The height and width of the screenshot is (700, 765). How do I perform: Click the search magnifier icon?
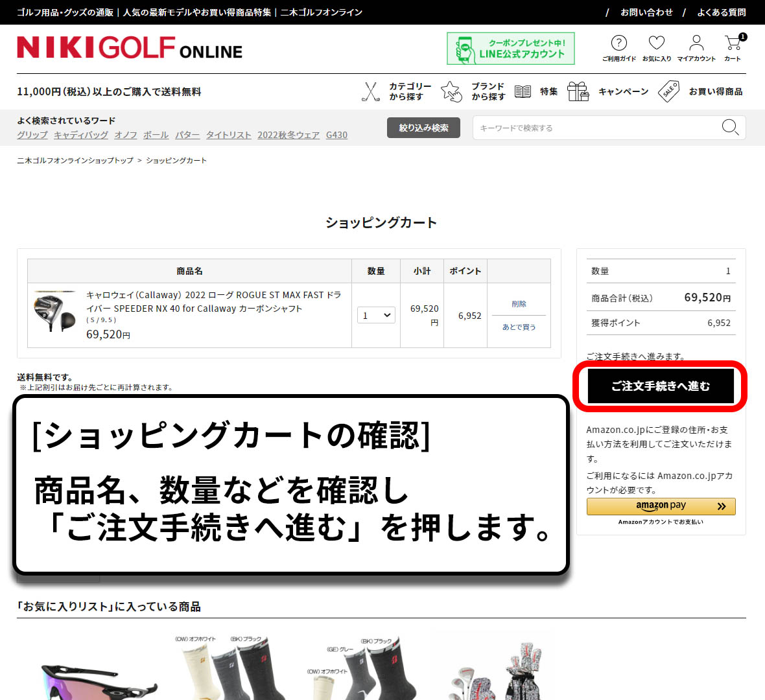[730, 128]
